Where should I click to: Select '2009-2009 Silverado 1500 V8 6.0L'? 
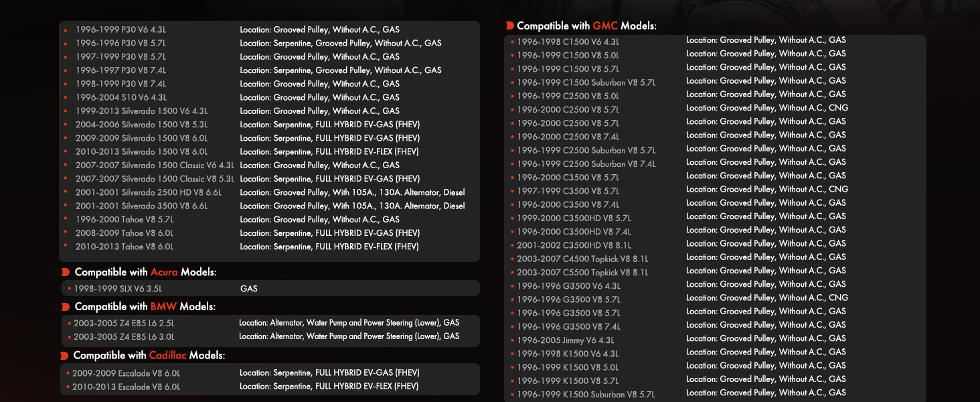141,138
